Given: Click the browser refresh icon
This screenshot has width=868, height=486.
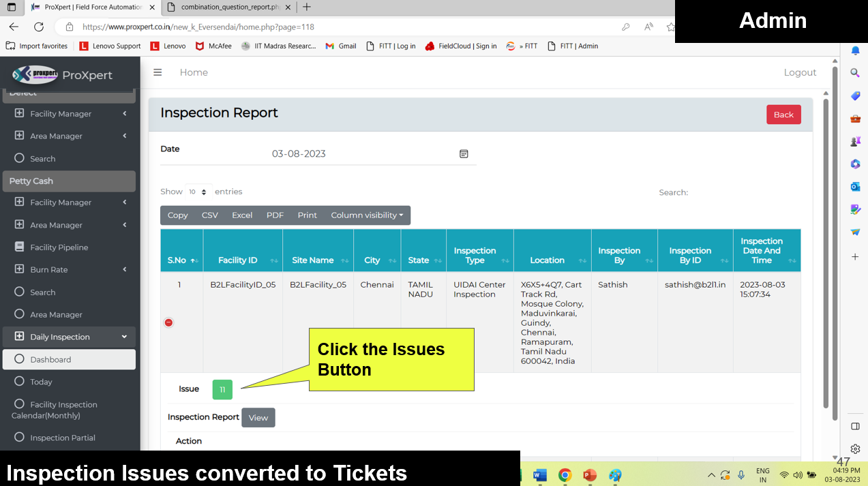Looking at the screenshot, I should pyautogui.click(x=39, y=27).
